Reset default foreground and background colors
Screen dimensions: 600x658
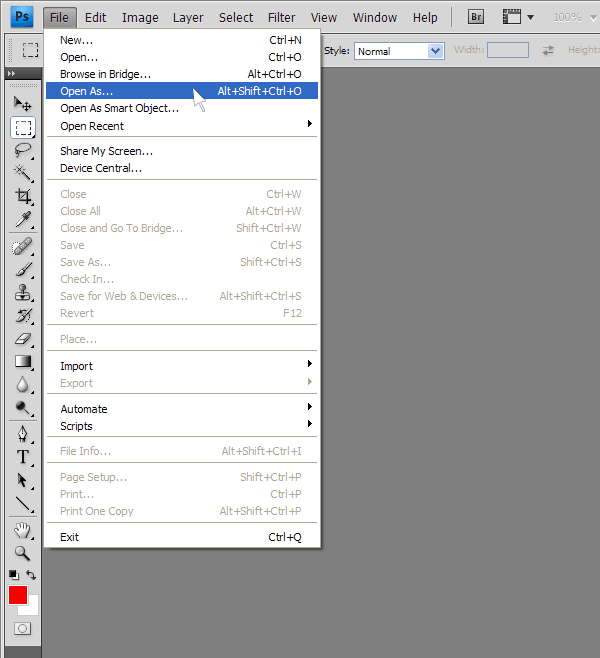pos(14,574)
